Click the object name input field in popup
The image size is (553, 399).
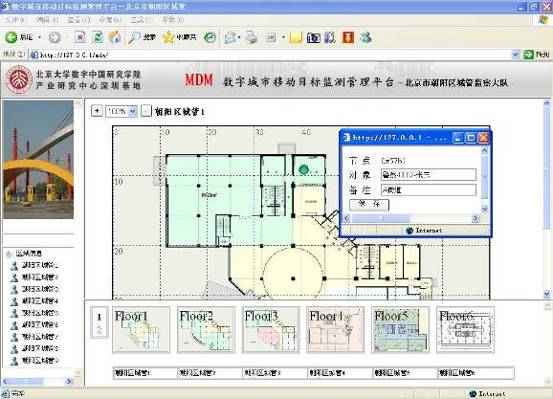(x=429, y=175)
